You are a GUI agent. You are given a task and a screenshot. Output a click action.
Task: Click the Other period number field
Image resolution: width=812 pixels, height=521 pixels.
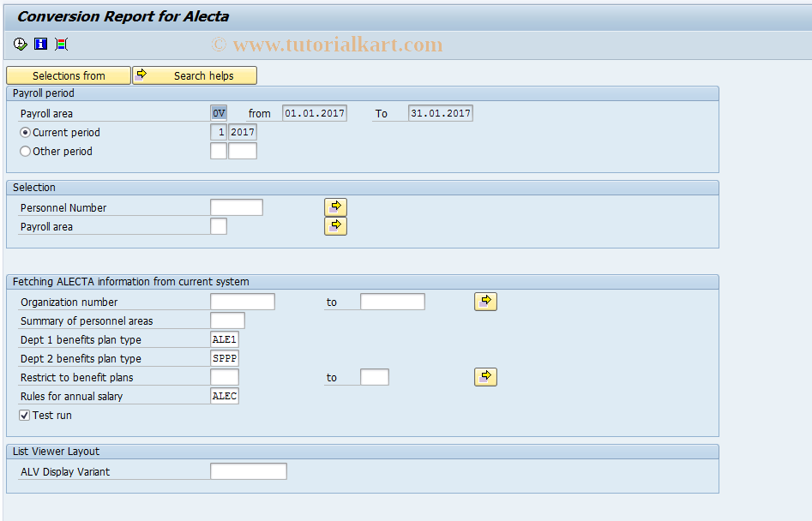coord(219,151)
